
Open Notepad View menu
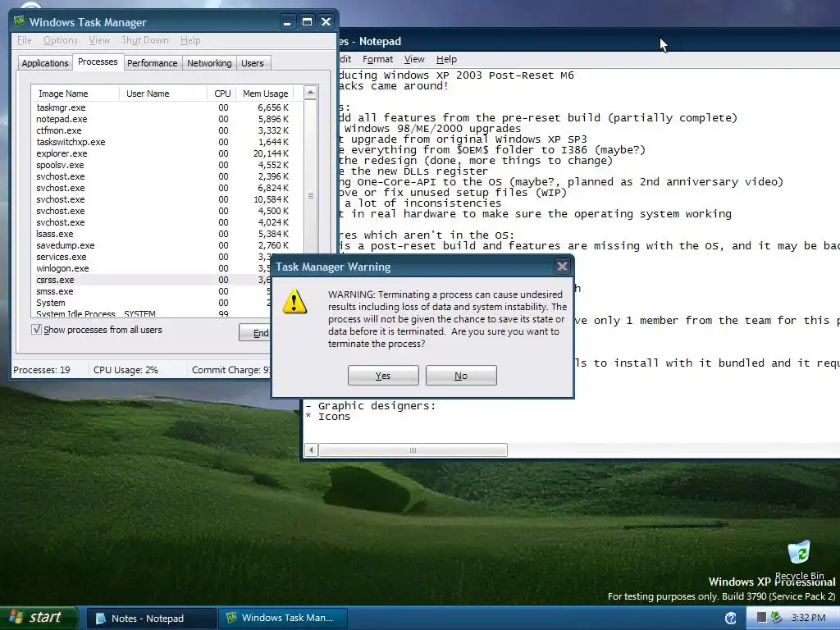[x=414, y=59]
